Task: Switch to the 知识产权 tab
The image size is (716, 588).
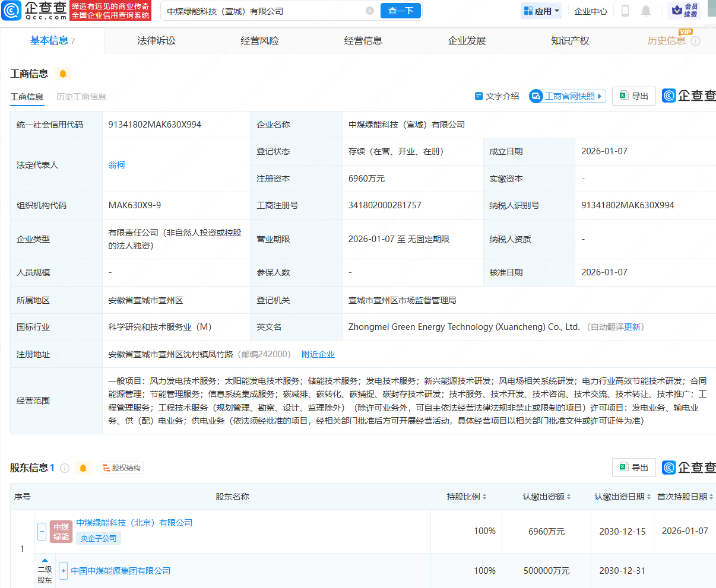Action: pyautogui.click(x=570, y=40)
